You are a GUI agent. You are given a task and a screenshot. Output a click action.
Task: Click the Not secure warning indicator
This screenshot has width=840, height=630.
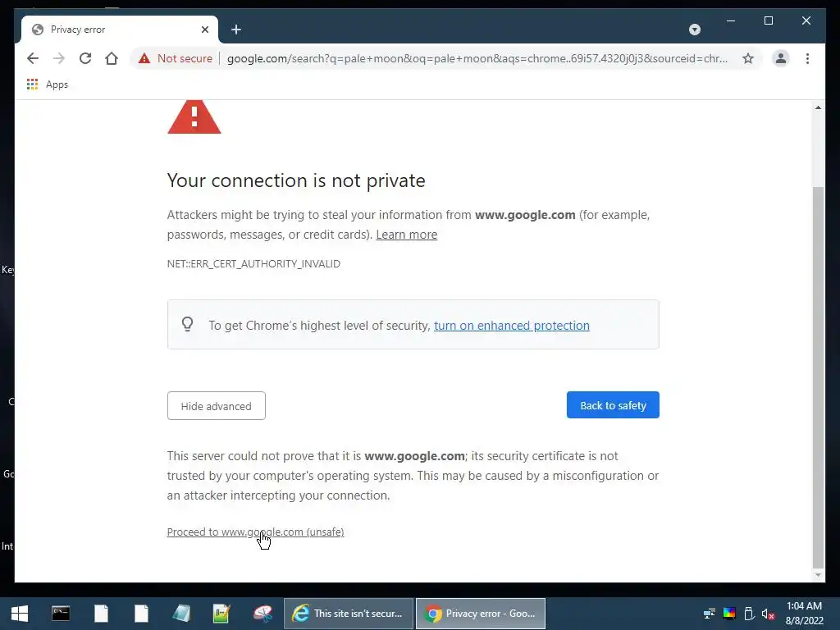(176, 58)
